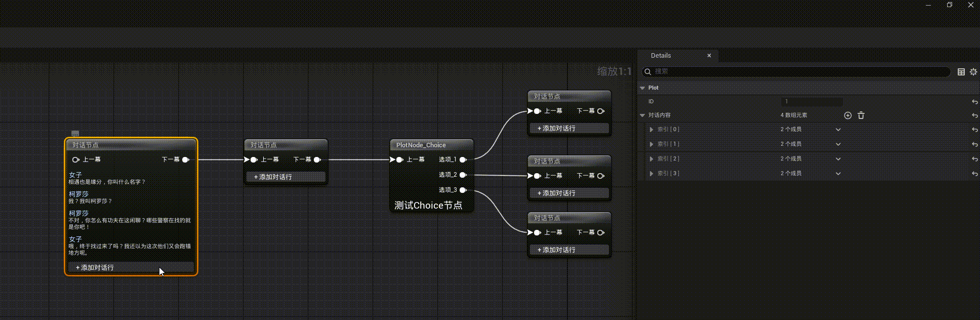Click 添加对话行 on the node linked to 选项_3
This screenshot has height=320, width=980.
point(569,250)
